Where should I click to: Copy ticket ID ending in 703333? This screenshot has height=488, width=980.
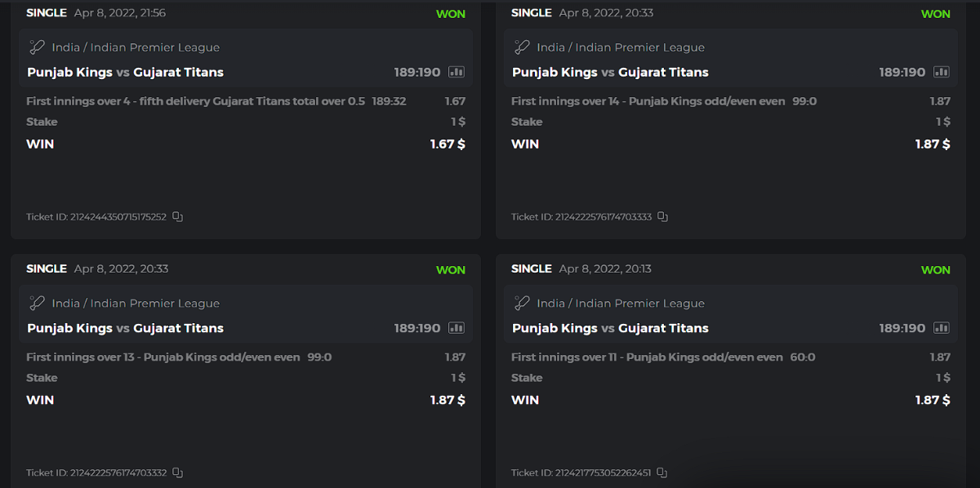click(663, 217)
